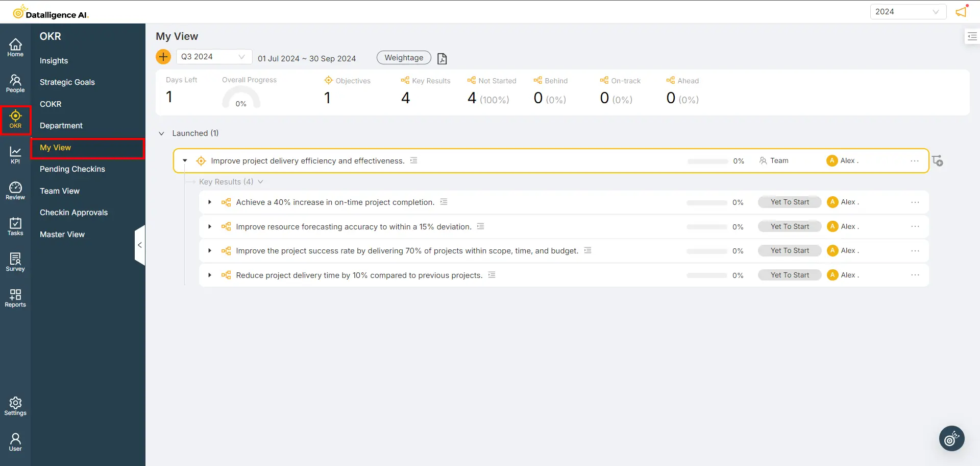
Task: Select the Tasks icon in the sidebar
Action: pyautogui.click(x=15, y=225)
